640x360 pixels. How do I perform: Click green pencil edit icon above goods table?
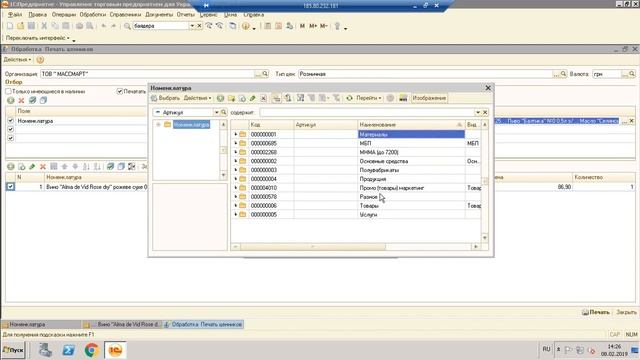point(32,167)
